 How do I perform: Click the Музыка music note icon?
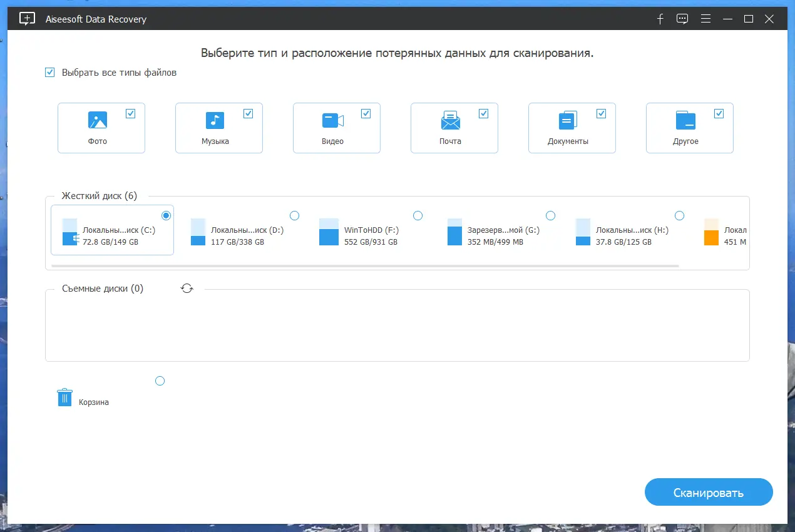pos(215,120)
